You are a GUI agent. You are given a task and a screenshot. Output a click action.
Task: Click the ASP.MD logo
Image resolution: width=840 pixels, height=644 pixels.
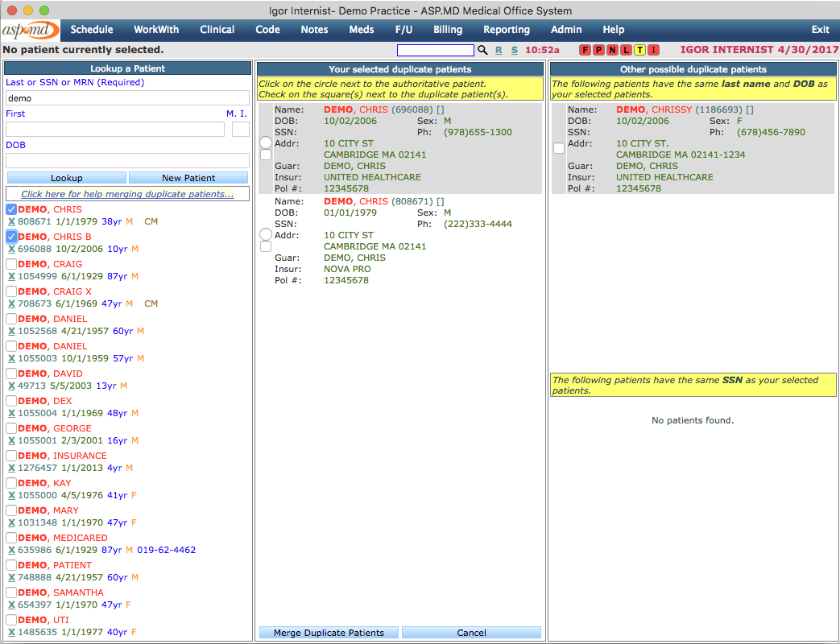click(30, 30)
